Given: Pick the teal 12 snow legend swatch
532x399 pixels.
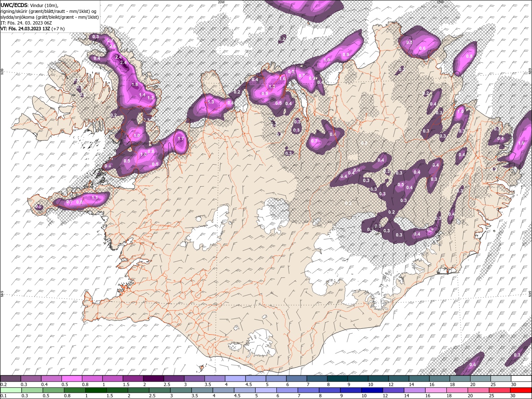Looking at the screenshot, I should 398,379.
